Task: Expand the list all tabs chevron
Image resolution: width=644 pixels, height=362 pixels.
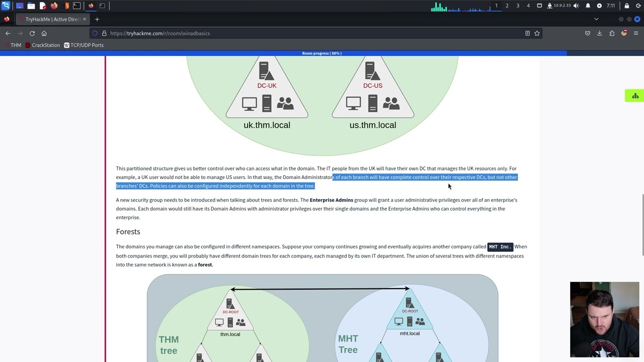Action: click(x=596, y=19)
